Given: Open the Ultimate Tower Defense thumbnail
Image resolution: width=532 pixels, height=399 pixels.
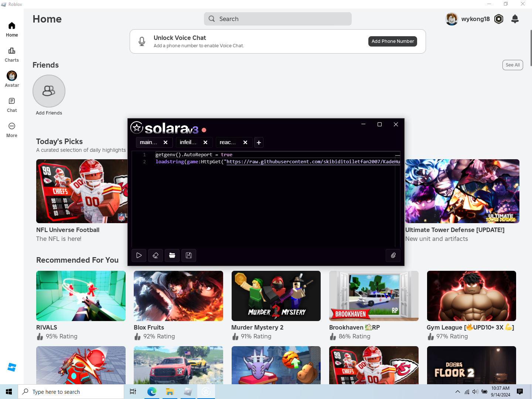Looking at the screenshot, I should [462, 191].
